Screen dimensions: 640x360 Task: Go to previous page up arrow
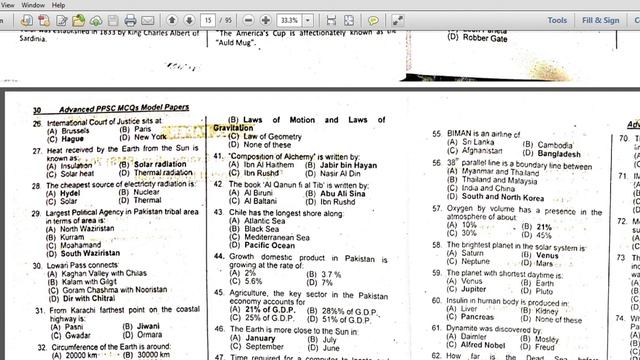click(x=172, y=20)
